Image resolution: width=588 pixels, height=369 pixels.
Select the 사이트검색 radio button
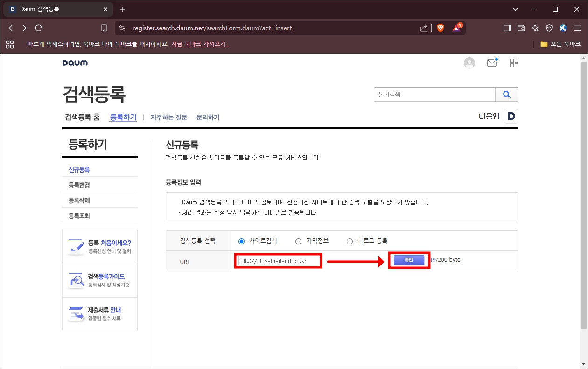(x=241, y=241)
